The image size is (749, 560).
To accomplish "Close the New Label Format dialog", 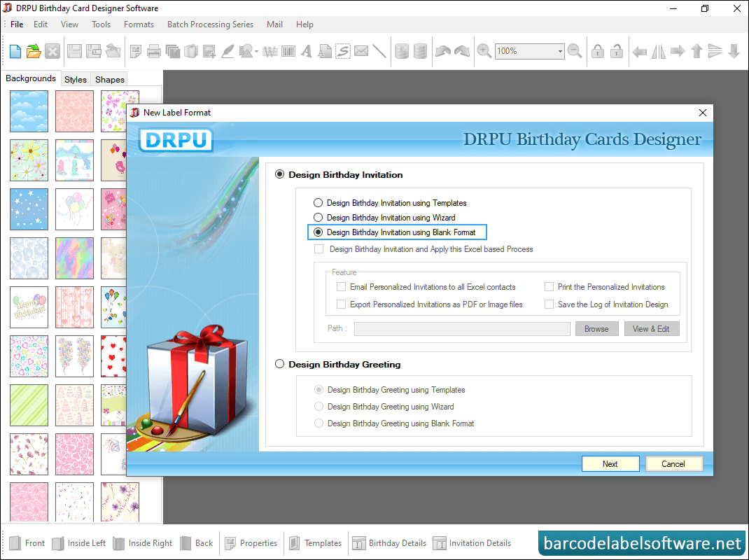I will 703,113.
